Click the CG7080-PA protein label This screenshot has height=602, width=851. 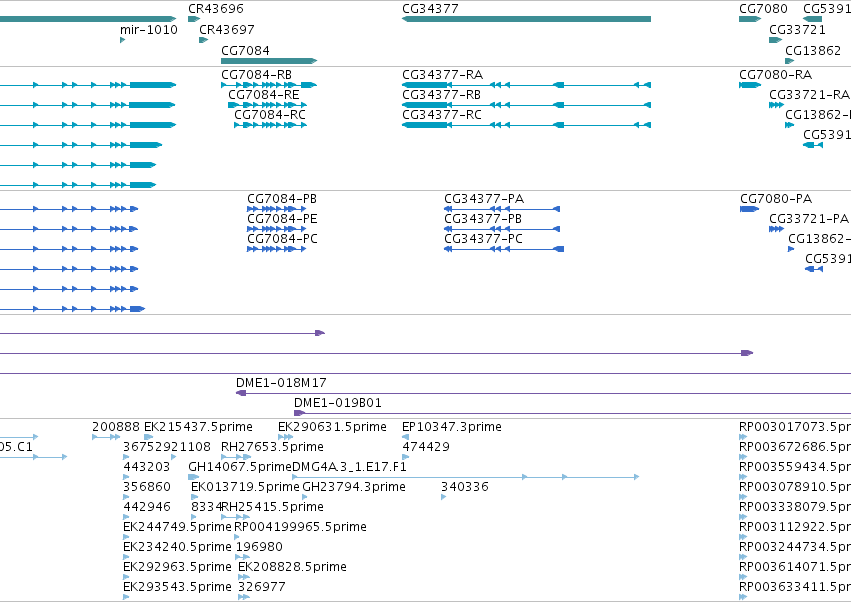click(776, 199)
